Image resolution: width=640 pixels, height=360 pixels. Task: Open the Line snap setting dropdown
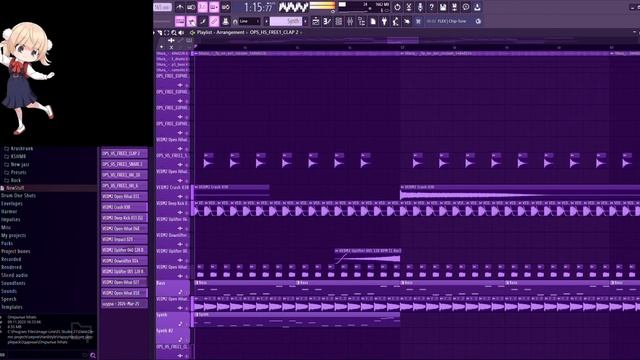click(249, 21)
